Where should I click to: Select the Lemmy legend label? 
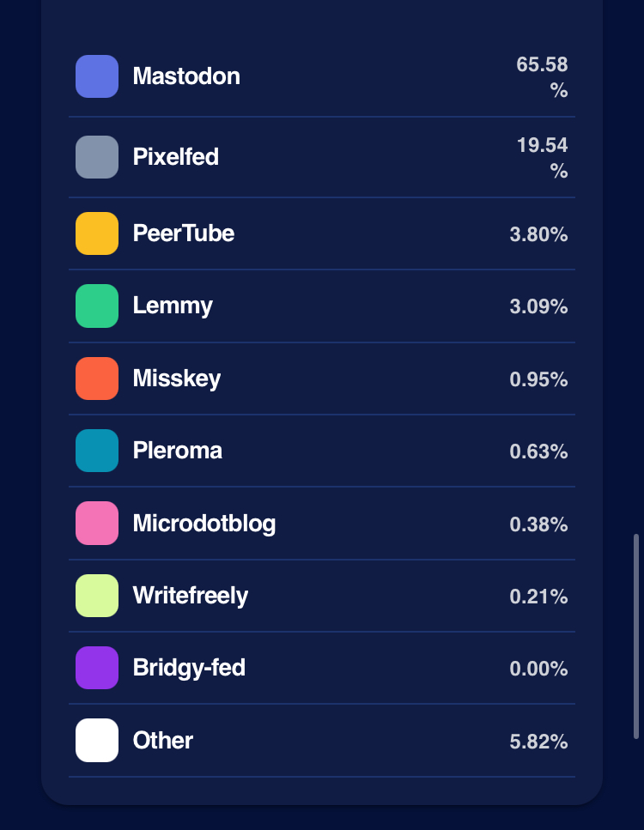click(173, 306)
